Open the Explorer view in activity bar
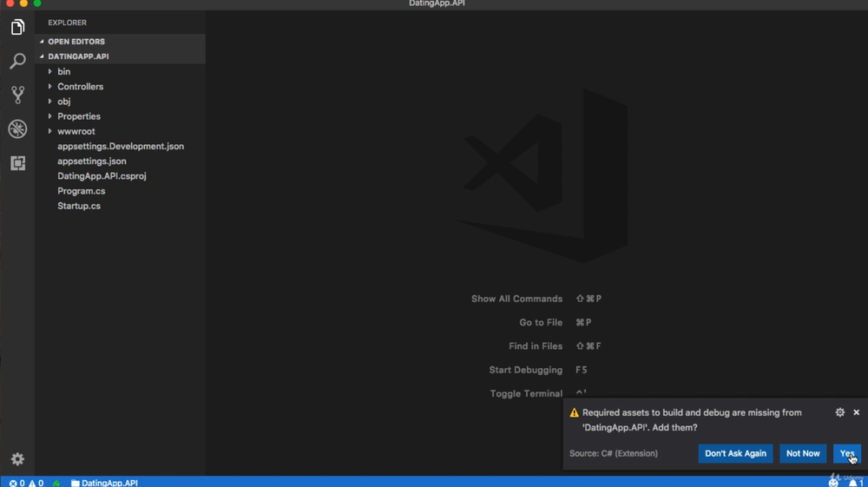The image size is (868, 487). coord(17,27)
